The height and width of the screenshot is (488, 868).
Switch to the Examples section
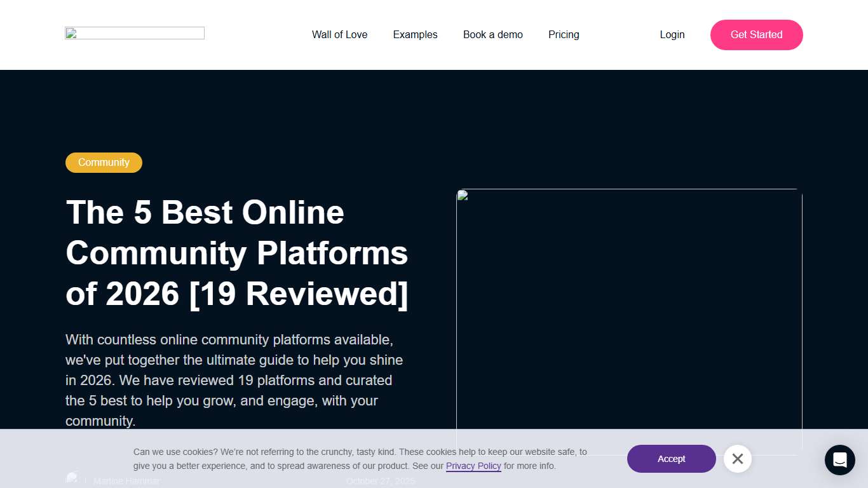click(415, 35)
